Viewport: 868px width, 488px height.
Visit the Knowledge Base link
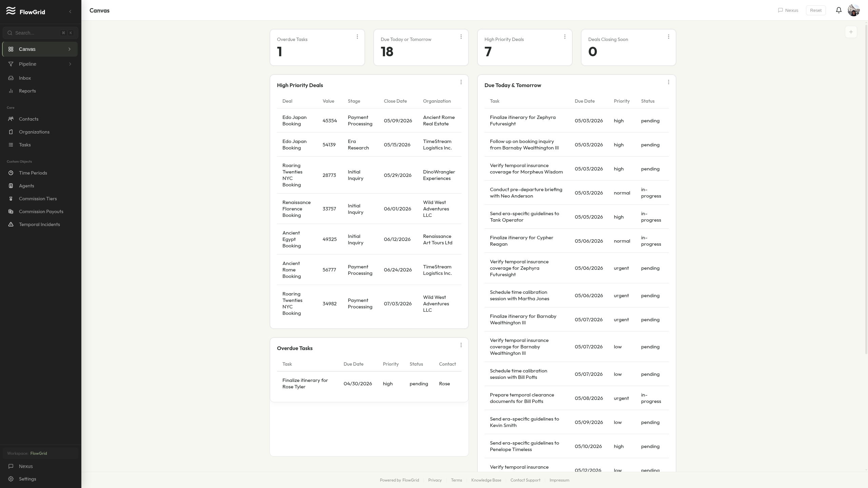tap(486, 480)
